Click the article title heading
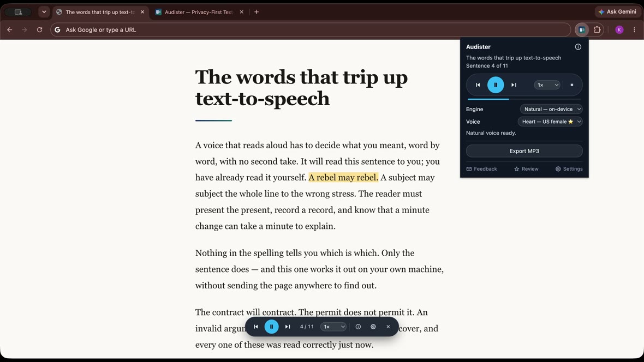Image resolution: width=644 pixels, height=362 pixels. tap(301, 87)
